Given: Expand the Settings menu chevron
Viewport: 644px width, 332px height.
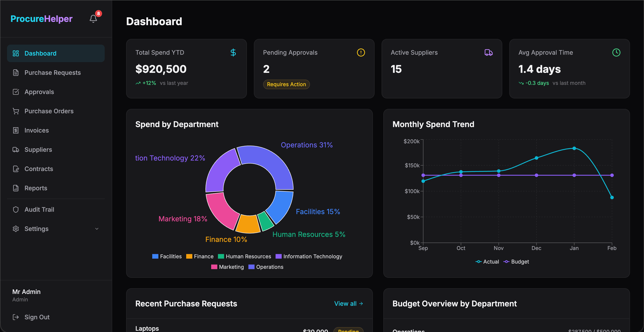Looking at the screenshot, I should pos(97,229).
